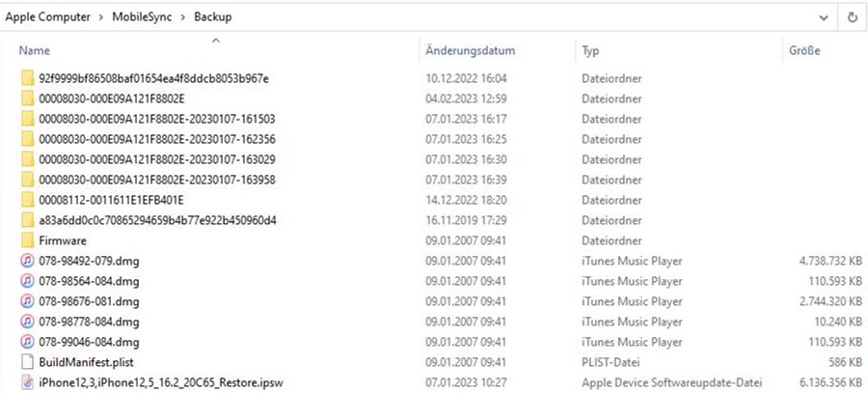Select folder name 00008030-000E09A121F8802E-20230107-161503
The width and height of the screenshot is (868, 393).
(x=157, y=119)
